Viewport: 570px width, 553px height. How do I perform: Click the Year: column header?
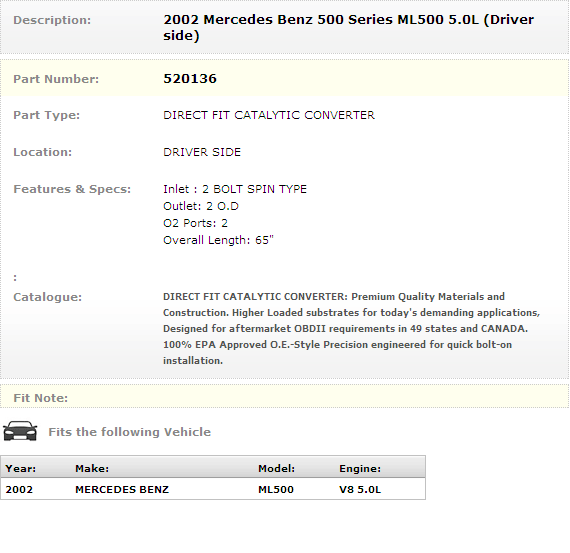click(21, 469)
